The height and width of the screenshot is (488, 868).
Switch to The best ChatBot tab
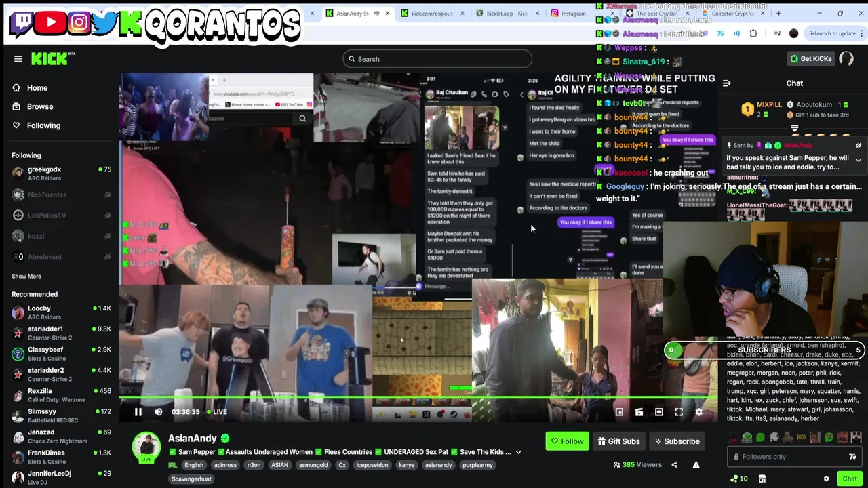[656, 14]
